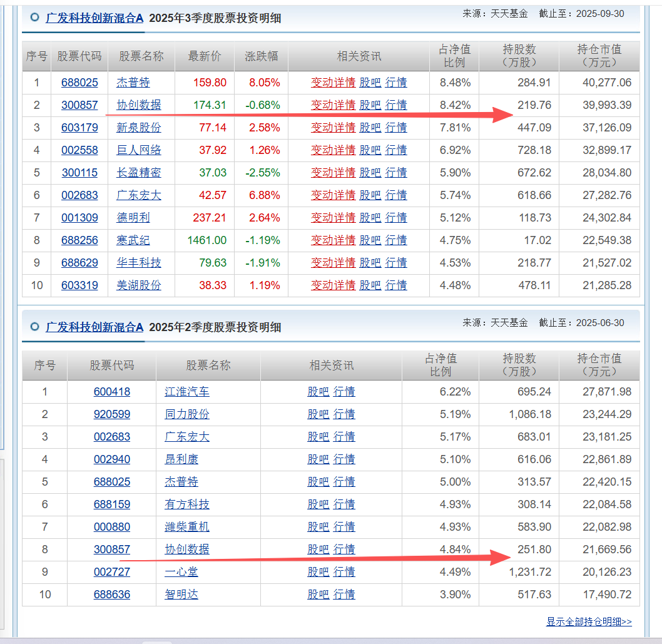Open 寒武纪 stock name link
The width and height of the screenshot is (662, 644).
pos(133,240)
